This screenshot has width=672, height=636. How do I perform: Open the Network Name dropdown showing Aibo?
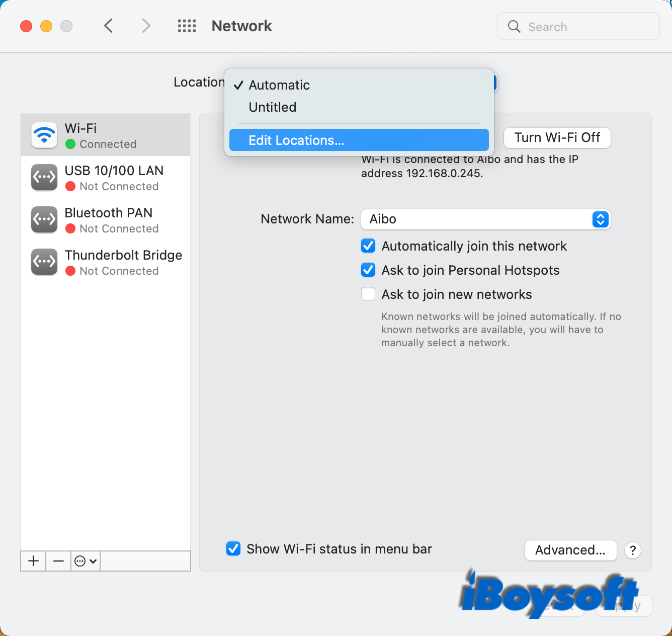(x=485, y=219)
